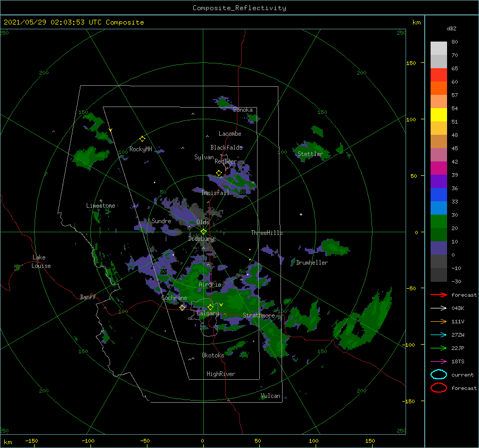Click the light gray 70–80 dBZ swatch
The width and height of the screenshot is (479, 448).
439,48
